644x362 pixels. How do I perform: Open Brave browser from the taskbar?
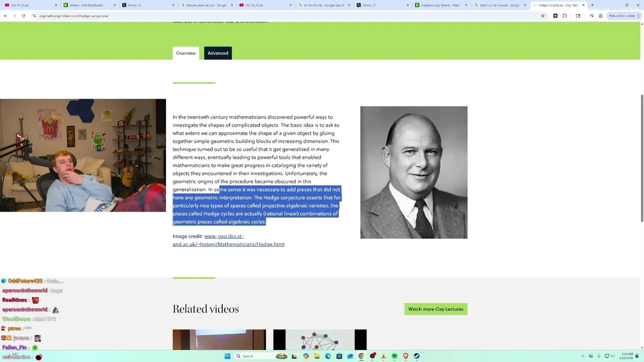406,356
